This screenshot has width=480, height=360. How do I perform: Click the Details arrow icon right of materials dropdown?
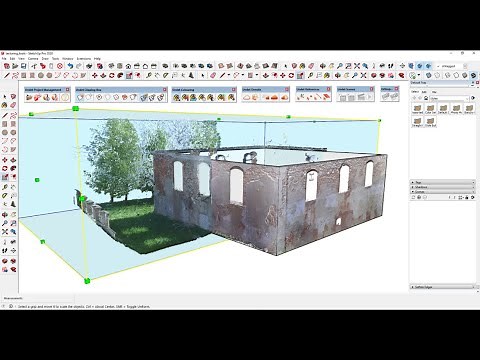pos(473,98)
